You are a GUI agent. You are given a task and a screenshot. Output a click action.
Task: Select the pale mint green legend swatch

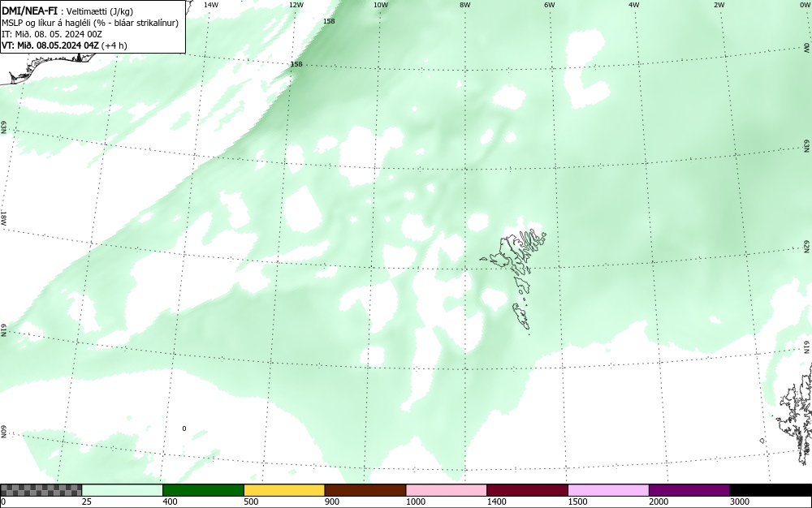click(123, 490)
